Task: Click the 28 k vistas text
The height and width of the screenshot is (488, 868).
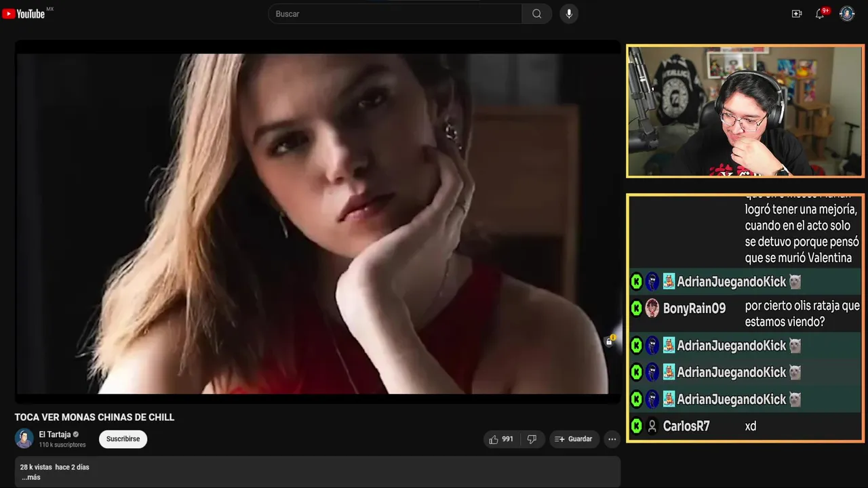Action: pyautogui.click(x=36, y=467)
